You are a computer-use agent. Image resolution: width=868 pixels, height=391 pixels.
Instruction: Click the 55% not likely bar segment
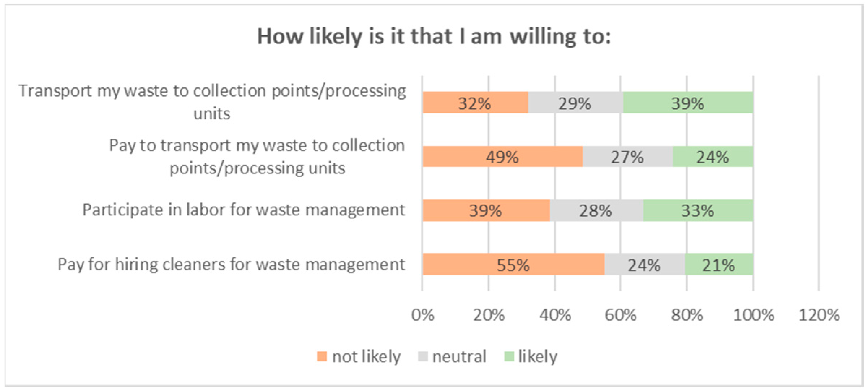513,264
